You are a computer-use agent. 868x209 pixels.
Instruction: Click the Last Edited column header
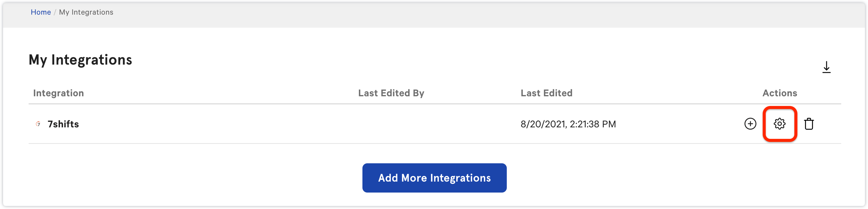click(546, 93)
